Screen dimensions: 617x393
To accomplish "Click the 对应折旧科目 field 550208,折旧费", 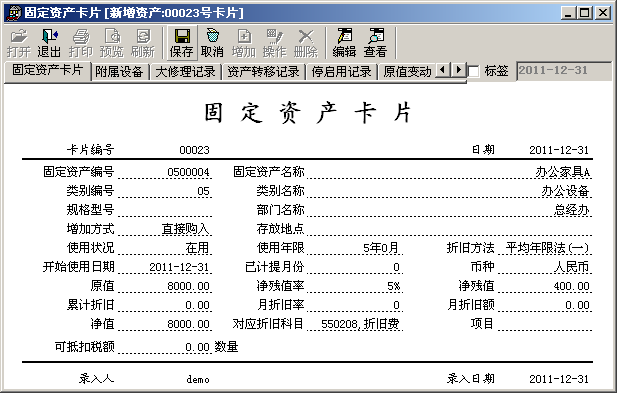I will click(355, 324).
